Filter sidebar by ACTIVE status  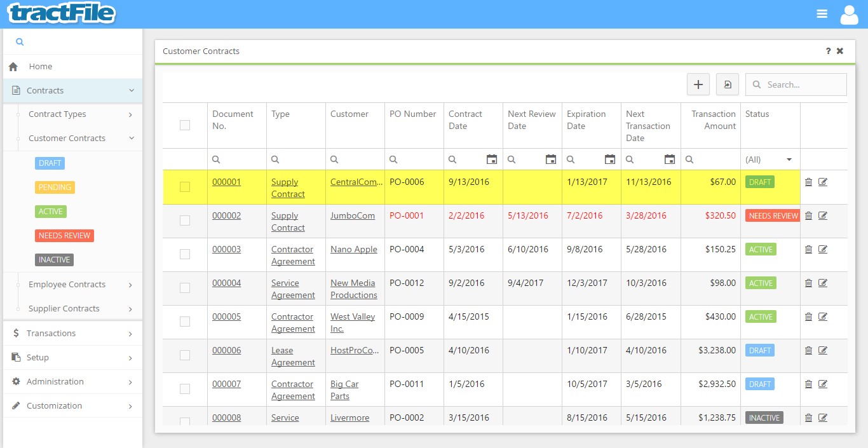[51, 212]
